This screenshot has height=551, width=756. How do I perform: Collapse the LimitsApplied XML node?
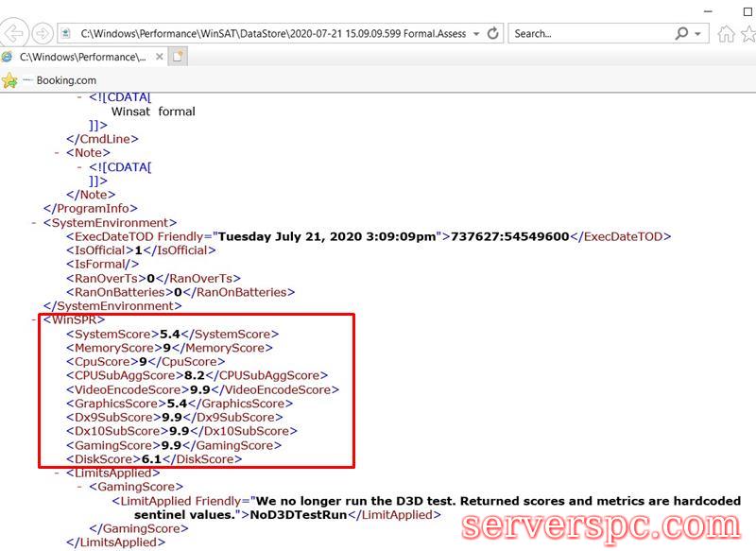pos(59,473)
